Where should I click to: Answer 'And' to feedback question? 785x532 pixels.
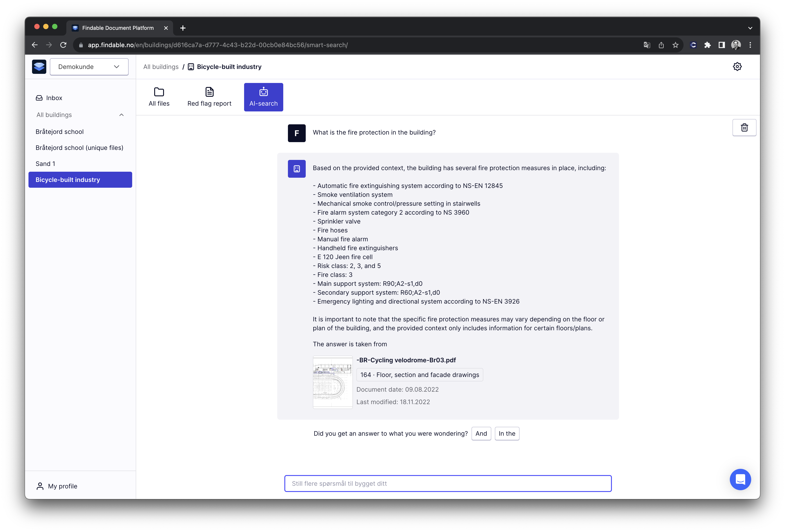481,433
